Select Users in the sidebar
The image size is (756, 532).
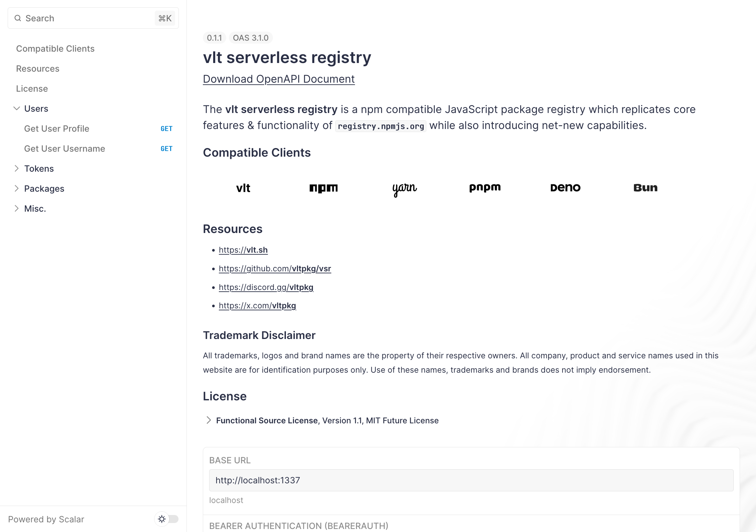pos(36,109)
